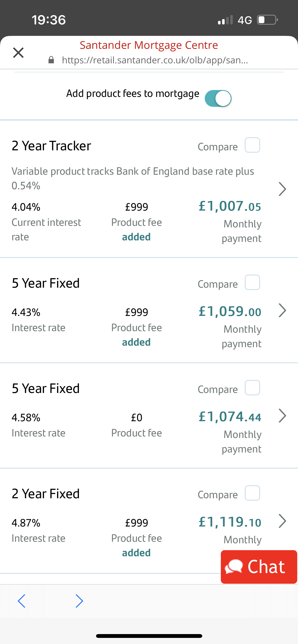Viewport: 298px width, 644px height.
Task: Select the 2 Year Fixed product title
Action: [46, 494]
